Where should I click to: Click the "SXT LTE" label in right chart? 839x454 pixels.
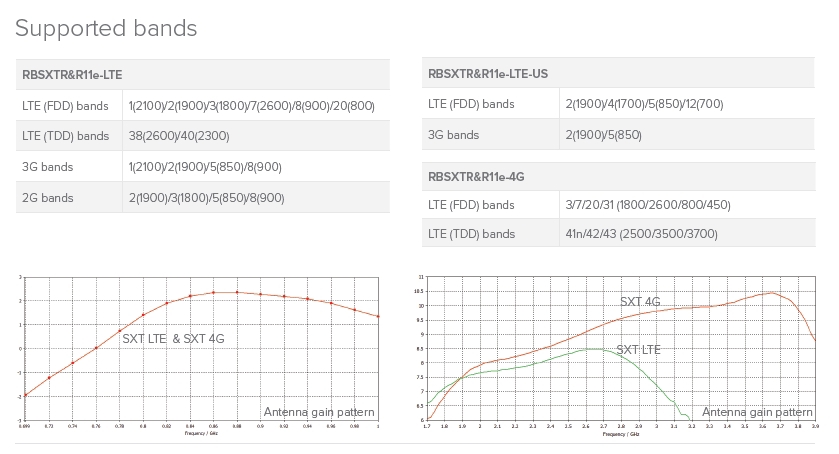638,349
